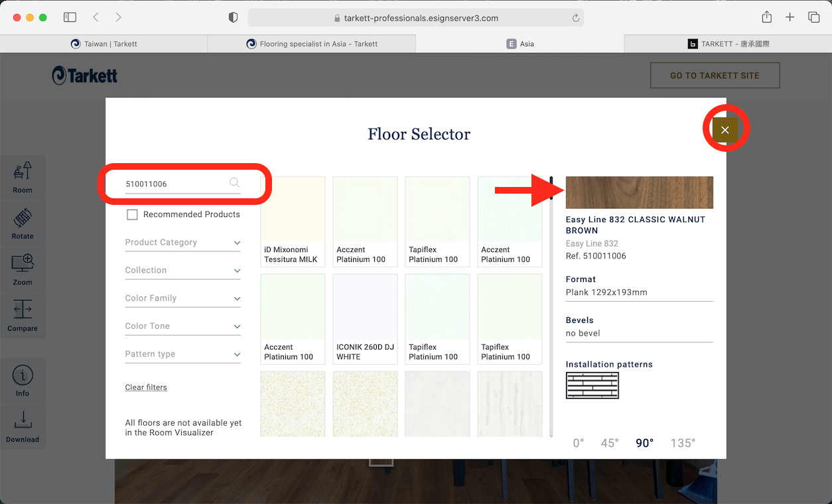Open the Safari share menu
Screen dimensions: 832x504
click(767, 18)
